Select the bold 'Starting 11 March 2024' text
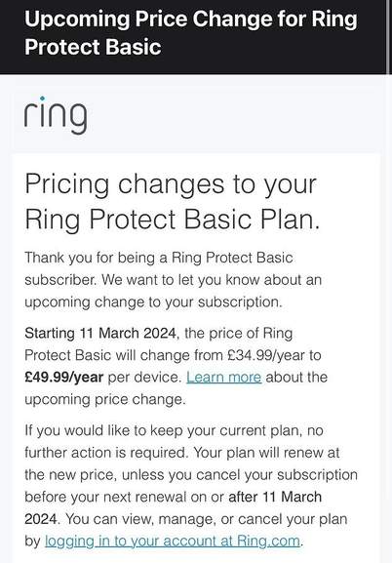The image size is (392, 563). [99, 333]
